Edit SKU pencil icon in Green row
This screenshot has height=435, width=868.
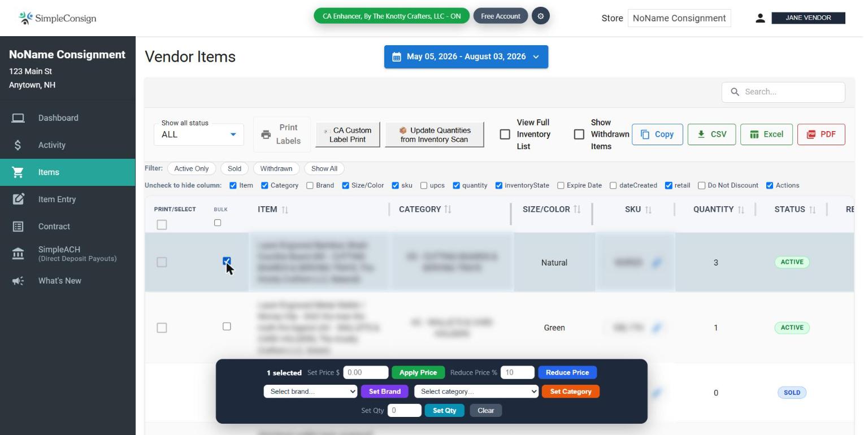click(657, 328)
